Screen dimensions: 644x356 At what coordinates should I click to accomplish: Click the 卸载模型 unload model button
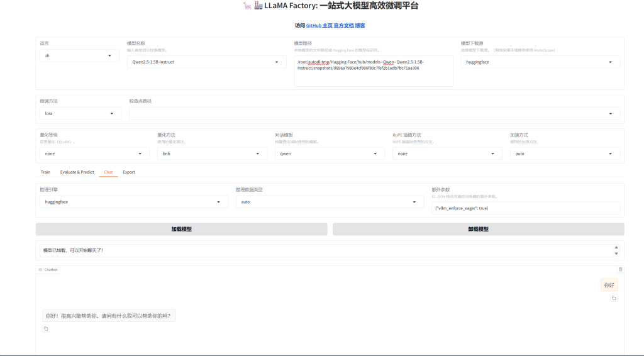[479, 229]
